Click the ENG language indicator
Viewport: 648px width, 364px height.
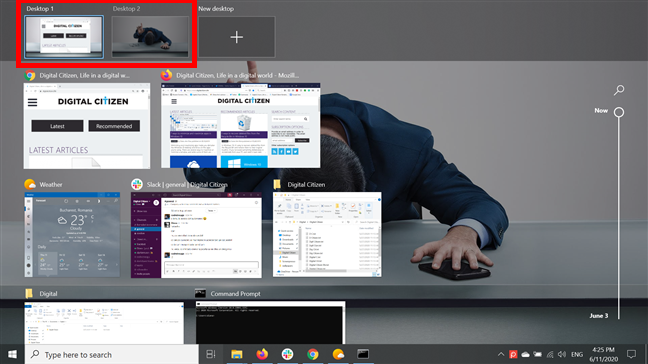click(577, 354)
